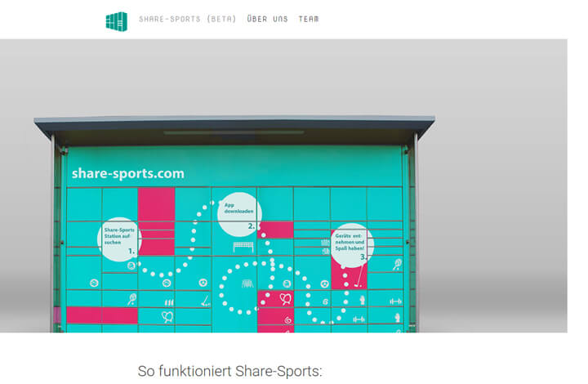Open the SHARE-SPORTS (BETA) menu link

[x=188, y=19]
